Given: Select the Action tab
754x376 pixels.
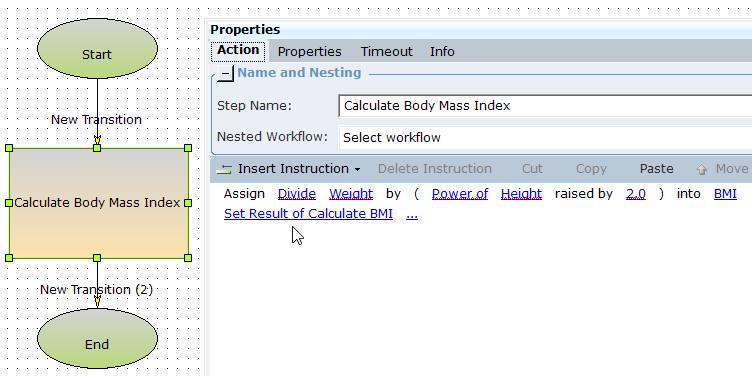Looking at the screenshot, I should point(238,50).
